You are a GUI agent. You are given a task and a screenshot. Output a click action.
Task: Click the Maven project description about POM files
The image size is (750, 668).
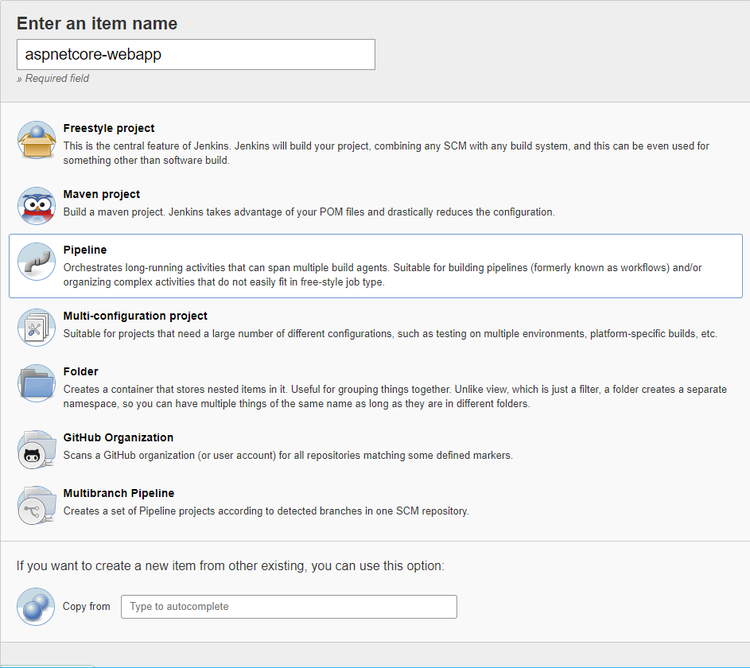[x=309, y=212]
